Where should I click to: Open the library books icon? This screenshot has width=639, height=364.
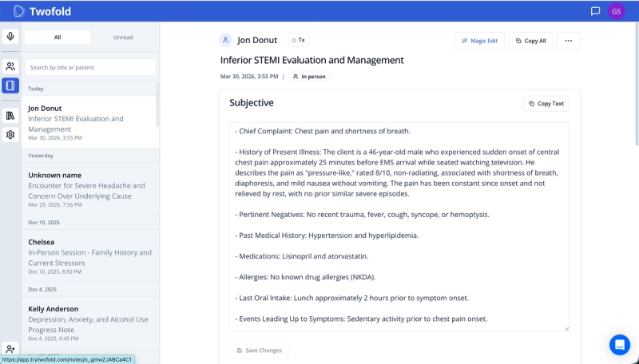pyautogui.click(x=10, y=116)
